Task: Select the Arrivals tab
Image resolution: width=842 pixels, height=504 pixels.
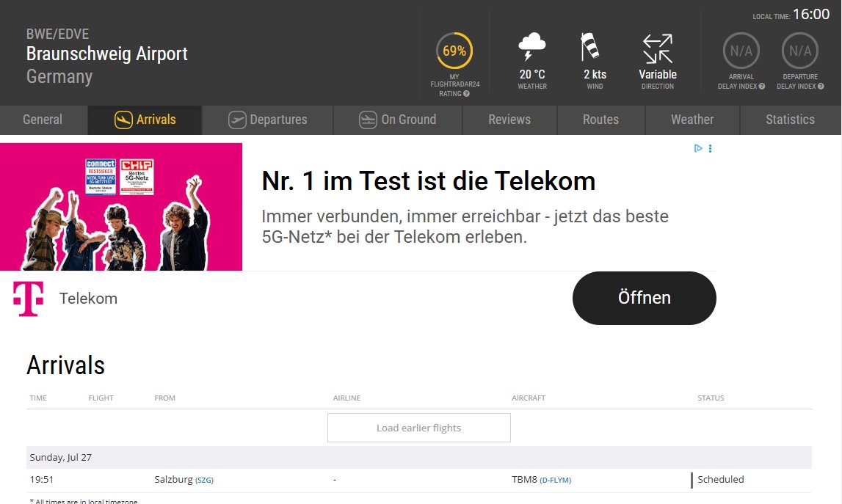Action: 145,120
